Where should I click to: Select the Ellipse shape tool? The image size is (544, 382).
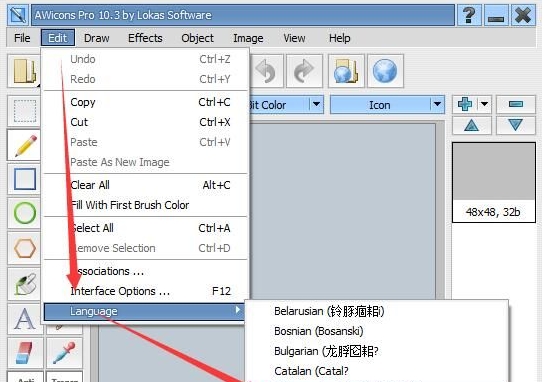click(24, 213)
